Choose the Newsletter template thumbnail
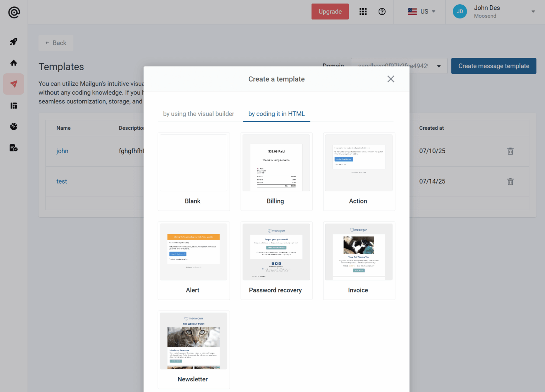 (193, 341)
